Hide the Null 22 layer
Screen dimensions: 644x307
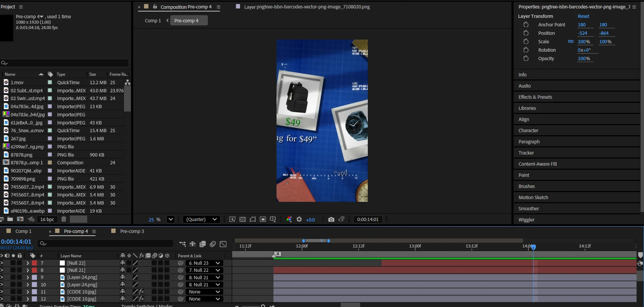[x=2, y=263]
